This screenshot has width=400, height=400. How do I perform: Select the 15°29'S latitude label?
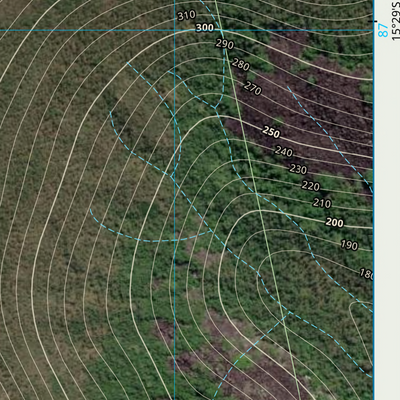pyautogui.click(x=395, y=20)
